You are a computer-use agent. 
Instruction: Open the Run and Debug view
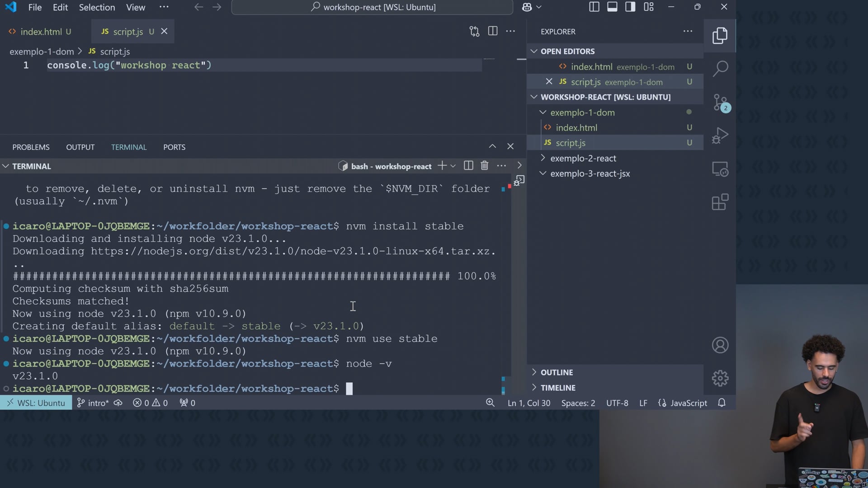pos(720,136)
